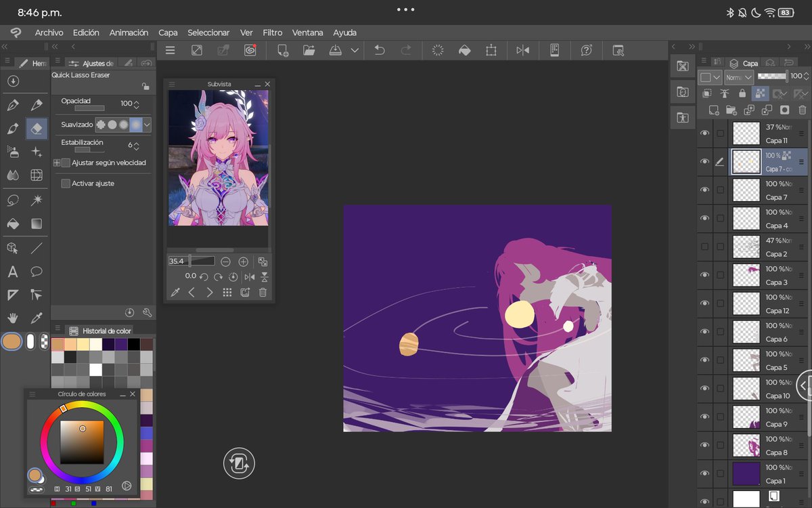Screen dimensions: 812x508
Task: Hide layer Capa 1
Action: tap(704, 473)
